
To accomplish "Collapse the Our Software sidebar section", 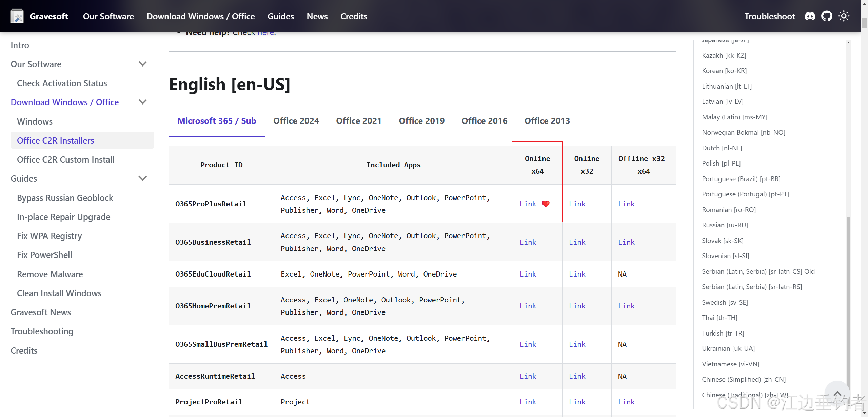I will coord(143,64).
